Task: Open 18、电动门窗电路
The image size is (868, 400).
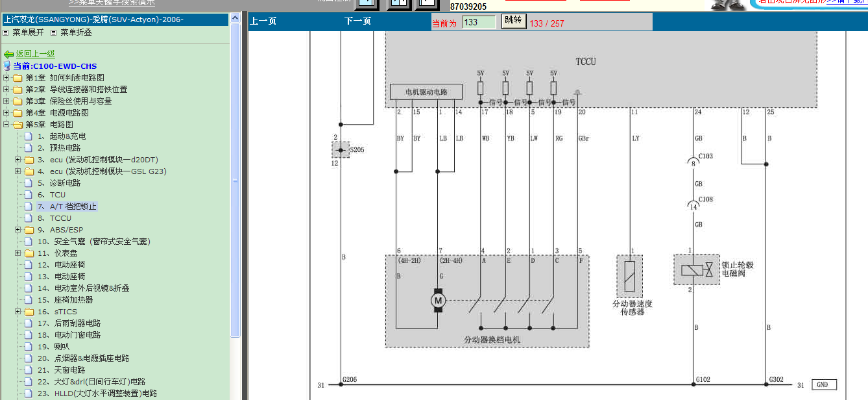Action: [x=69, y=335]
